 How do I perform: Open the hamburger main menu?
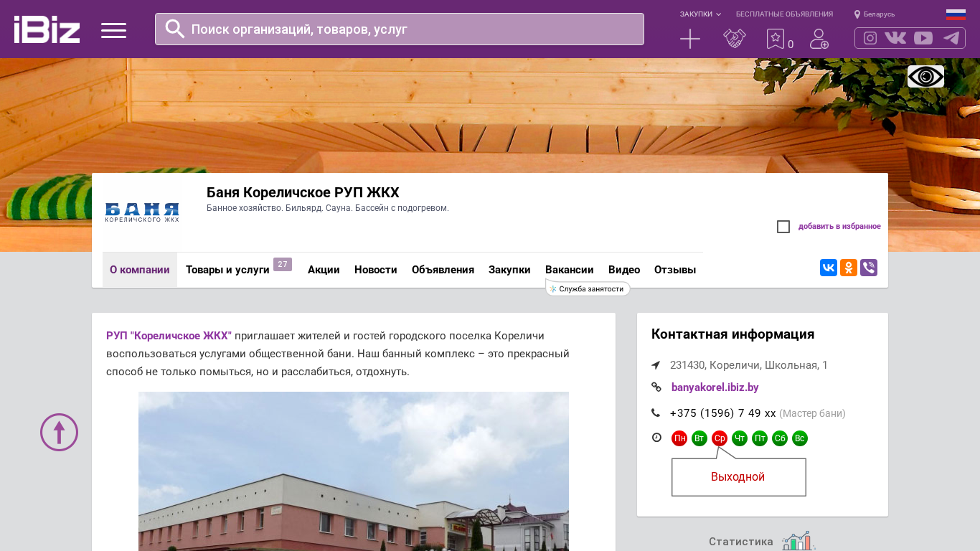(113, 30)
